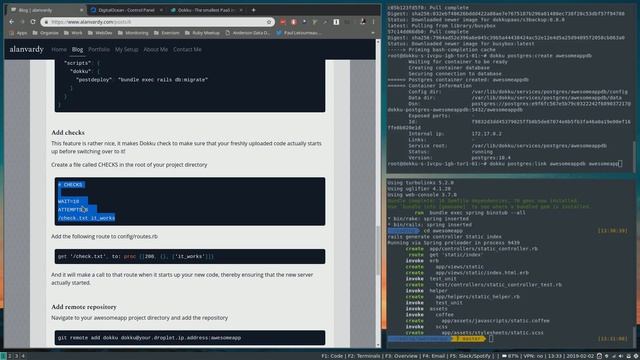Open the Paul Lessurmeau Twitter bookmark
640x360 pixels.
[x=299, y=33]
